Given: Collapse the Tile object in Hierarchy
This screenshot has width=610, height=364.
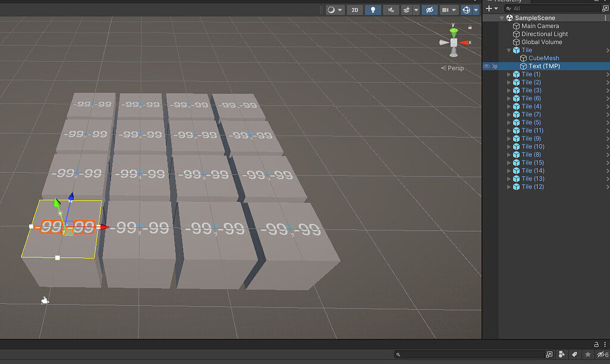Looking at the screenshot, I should [x=509, y=50].
